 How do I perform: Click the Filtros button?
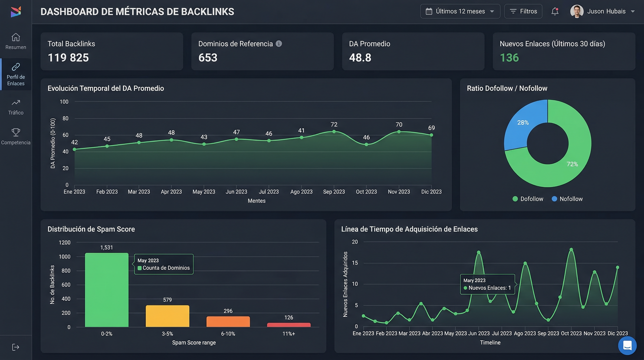click(523, 11)
